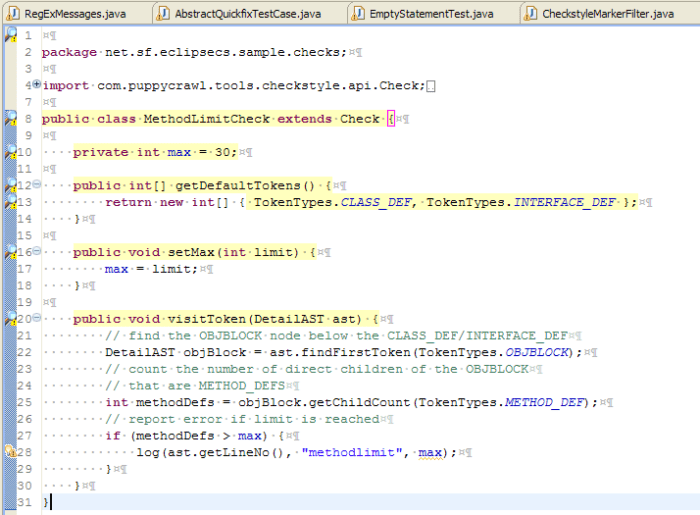The image size is (700, 515).
Task: Select the CheckstyleMarkerFilter.java tab
Action: (608, 14)
